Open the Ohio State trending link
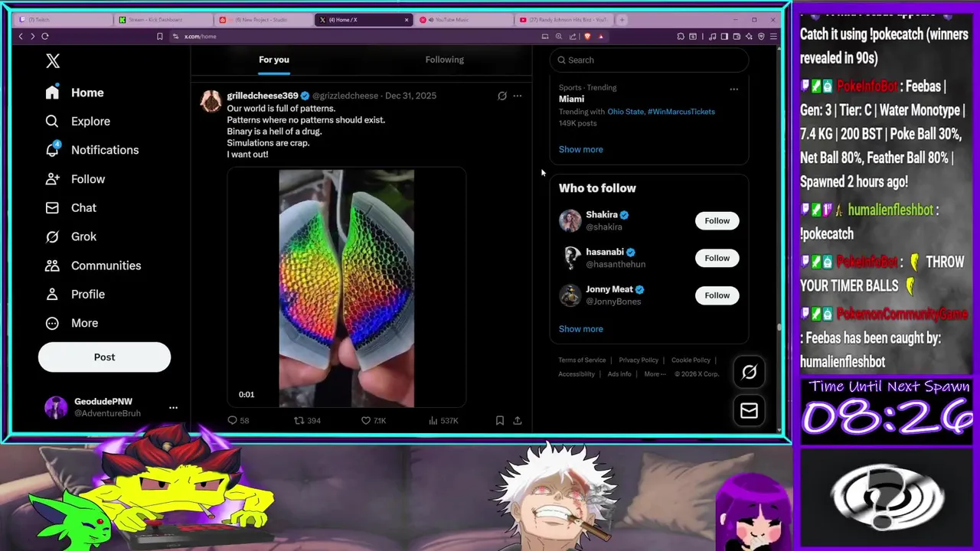 (x=626, y=112)
